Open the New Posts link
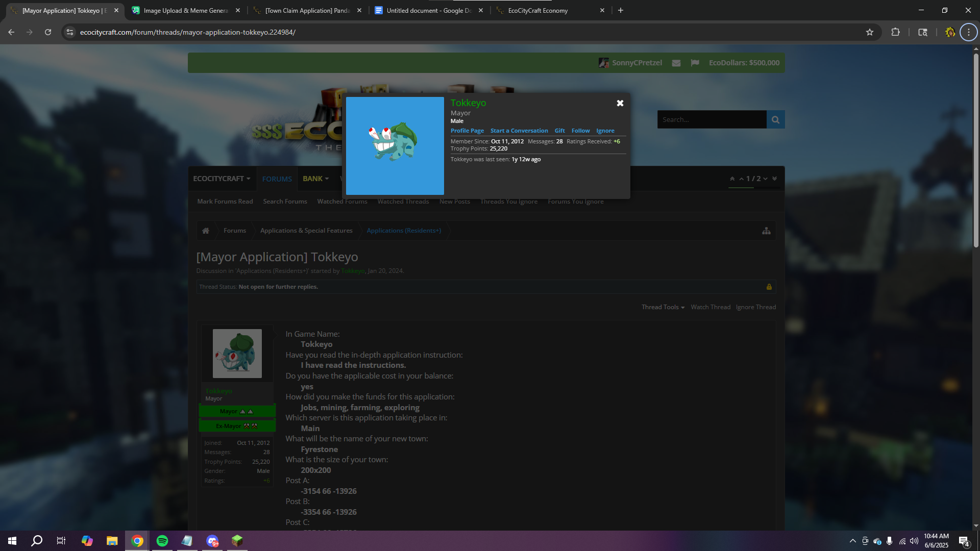Screen dimensions: 980x551 [x=455, y=202]
